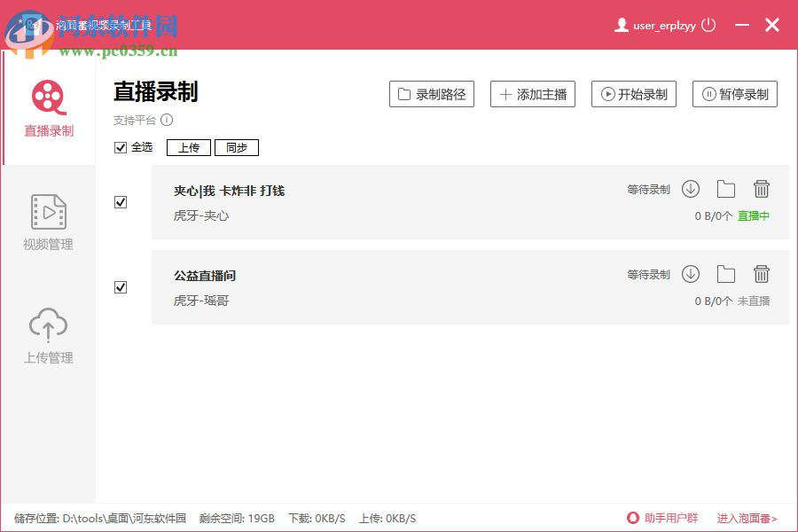Download the 夹心|我 卡炸非 打钱 recording
This screenshot has height=532, width=798.
pos(691,188)
